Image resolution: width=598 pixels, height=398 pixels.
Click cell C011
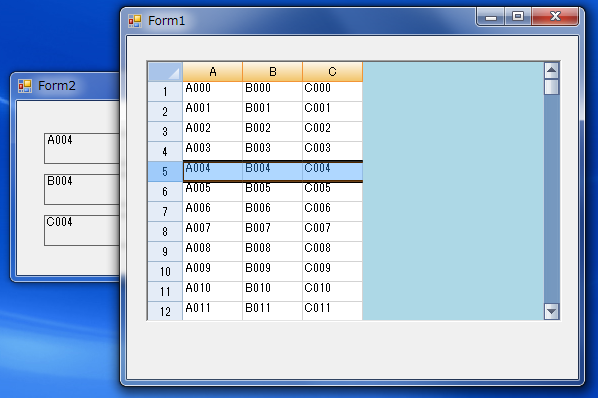333,311
